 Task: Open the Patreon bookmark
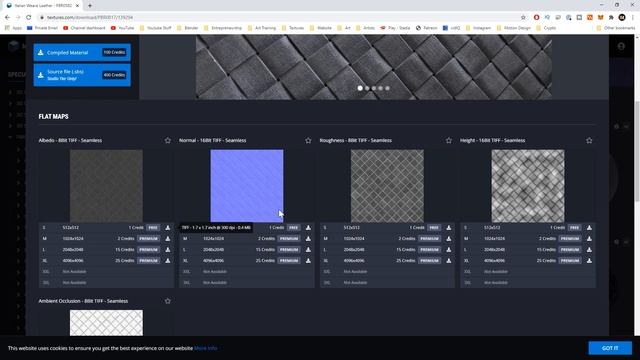(x=426, y=28)
